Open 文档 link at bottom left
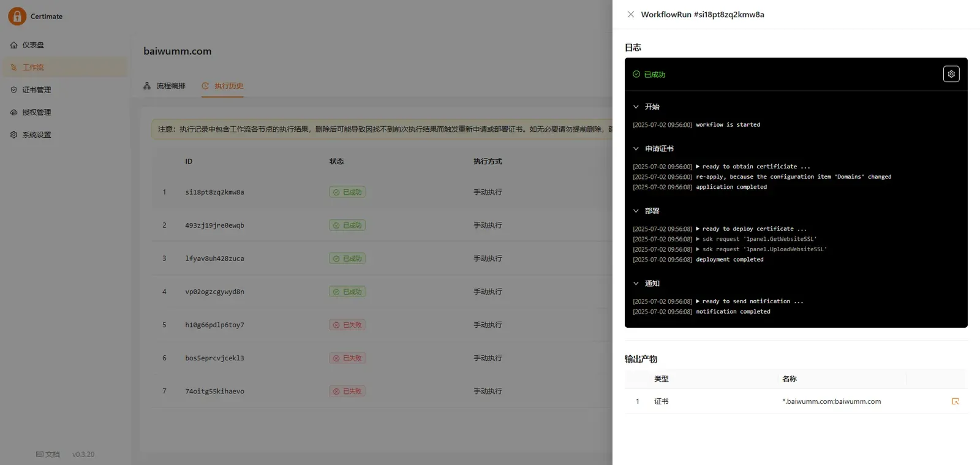The width and height of the screenshot is (980, 465). [x=48, y=455]
